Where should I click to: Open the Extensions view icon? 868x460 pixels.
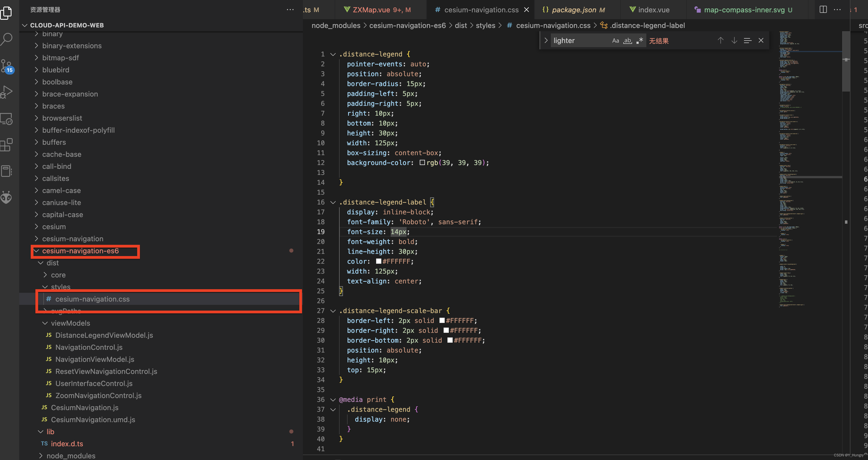(x=7, y=145)
